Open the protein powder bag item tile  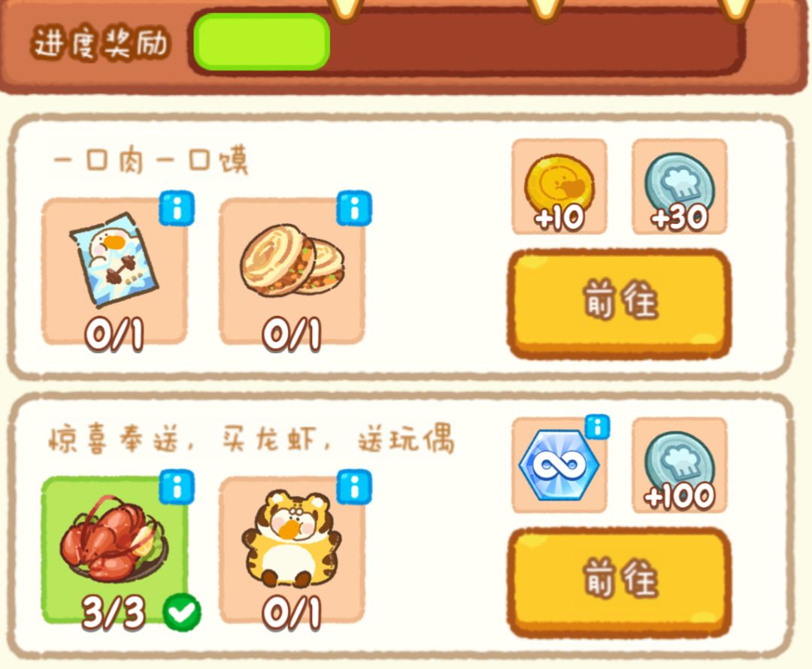coord(114,271)
